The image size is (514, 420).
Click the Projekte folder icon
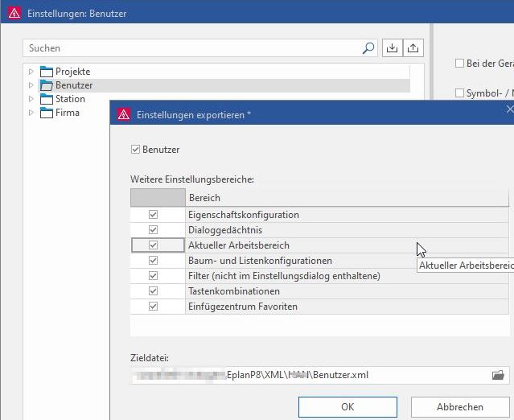coord(46,72)
